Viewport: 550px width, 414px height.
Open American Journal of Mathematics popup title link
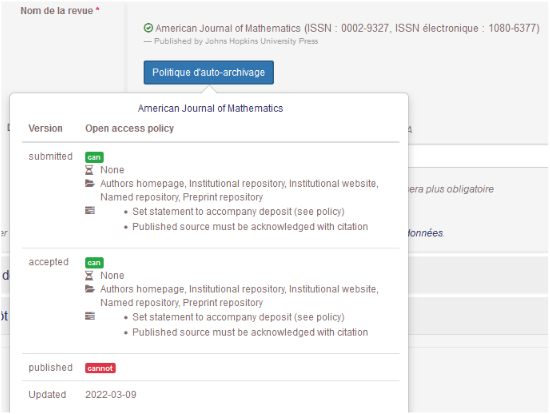tap(210, 108)
